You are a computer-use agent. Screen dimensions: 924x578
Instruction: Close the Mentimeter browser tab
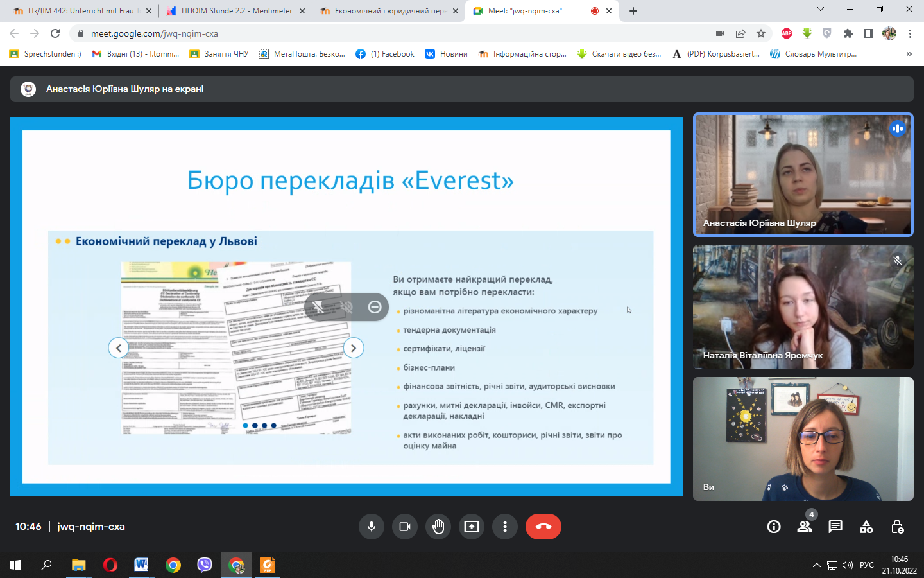tap(302, 11)
